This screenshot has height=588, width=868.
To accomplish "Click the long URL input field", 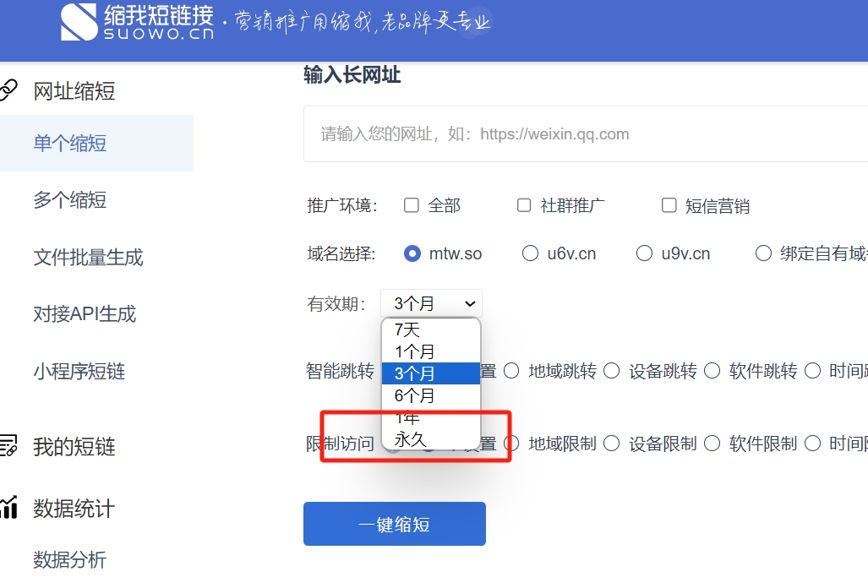I will click(x=583, y=133).
